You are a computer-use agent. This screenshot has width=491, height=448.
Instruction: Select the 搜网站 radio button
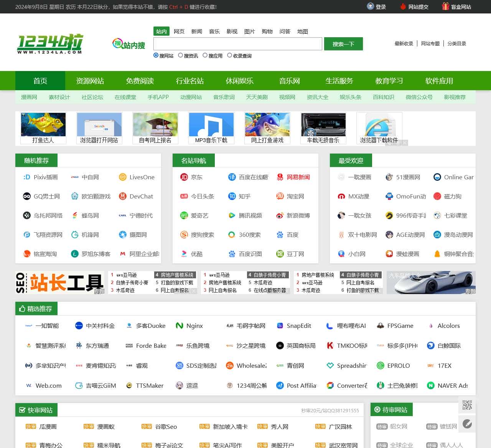point(156,55)
